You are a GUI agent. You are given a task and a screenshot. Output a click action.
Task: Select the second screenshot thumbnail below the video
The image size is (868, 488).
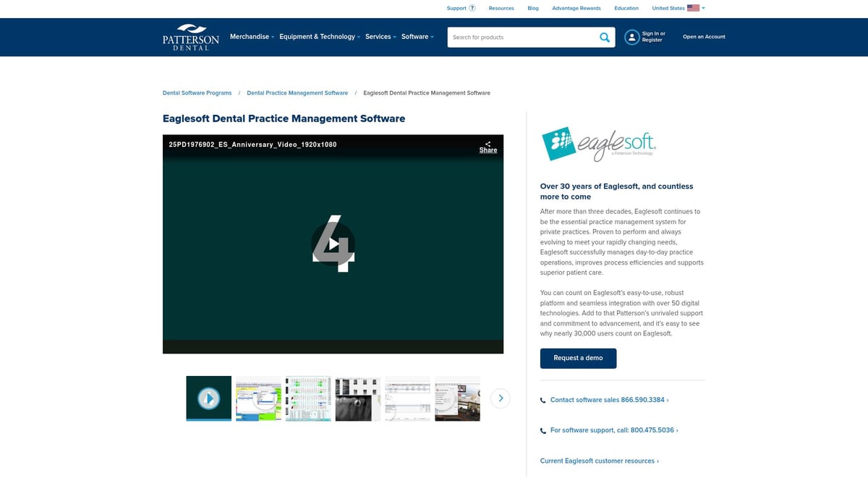pyautogui.click(x=258, y=398)
